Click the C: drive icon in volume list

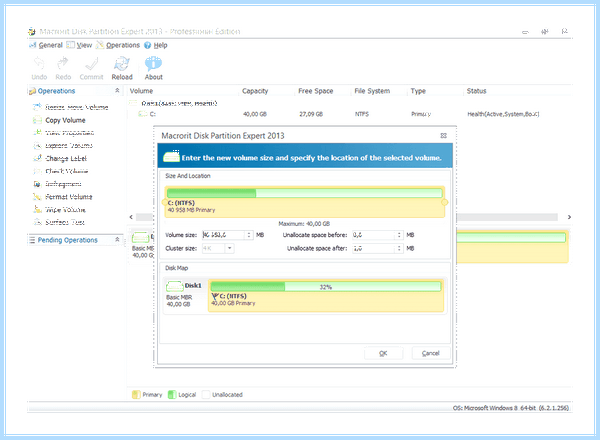[x=142, y=114]
